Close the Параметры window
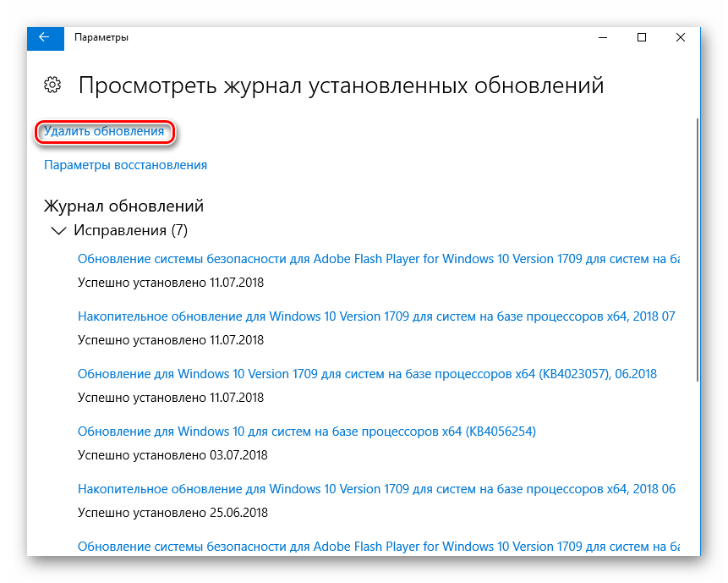The width and height of the screenshot is (728, 583). (x=681, y=37)
